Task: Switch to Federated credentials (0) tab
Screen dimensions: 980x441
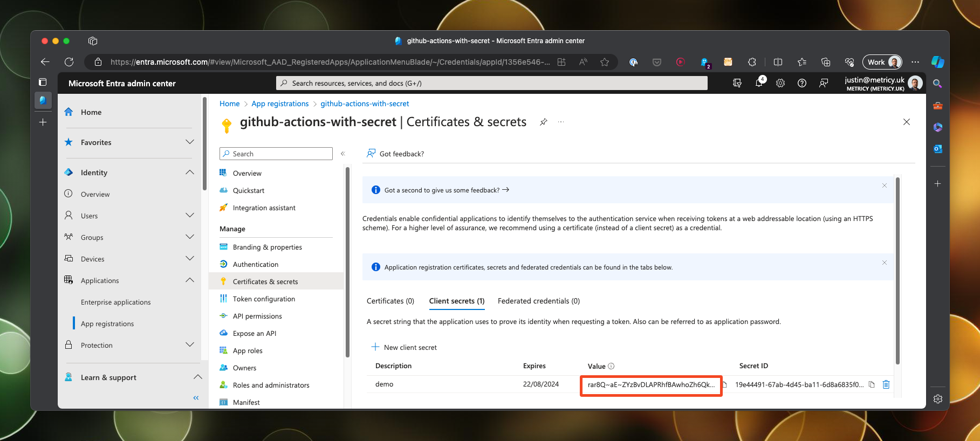Action: click(x=539, y=301)
